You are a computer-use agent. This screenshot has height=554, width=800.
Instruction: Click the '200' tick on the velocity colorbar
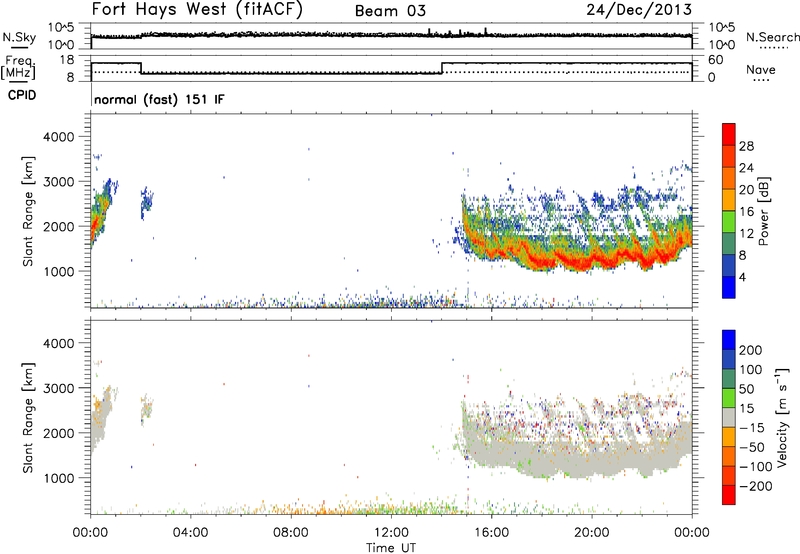751,350
